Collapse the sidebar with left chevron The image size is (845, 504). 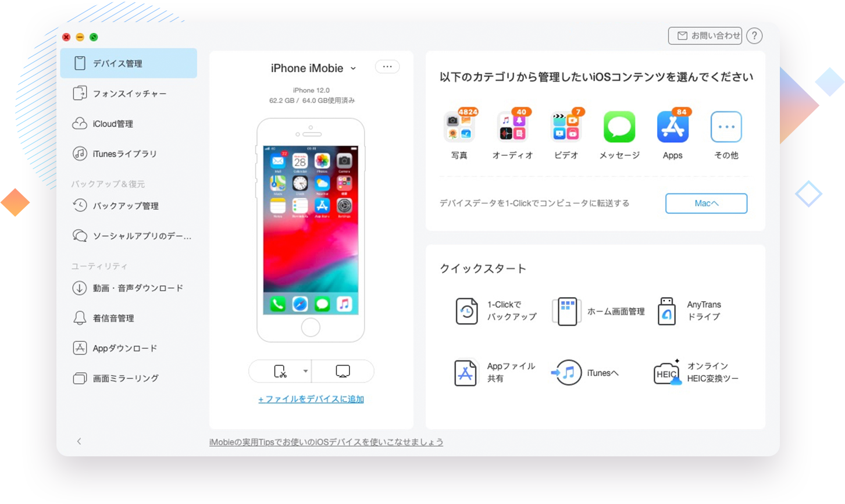tap(79, 441)
